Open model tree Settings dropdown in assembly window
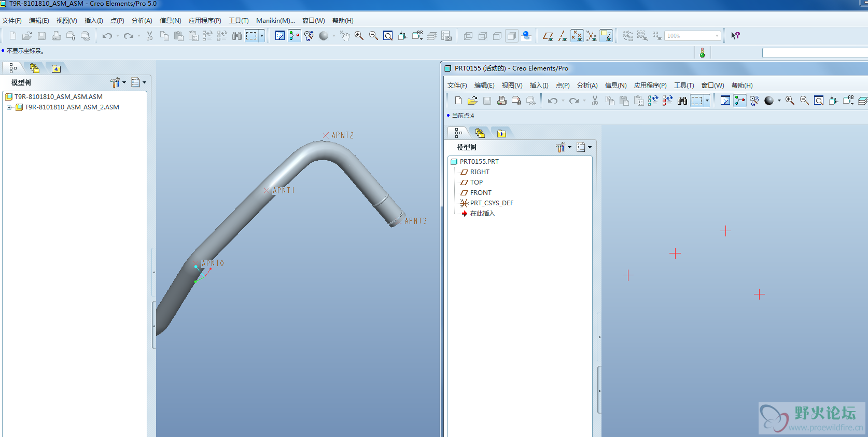The image size is (868, 437). 118,82
